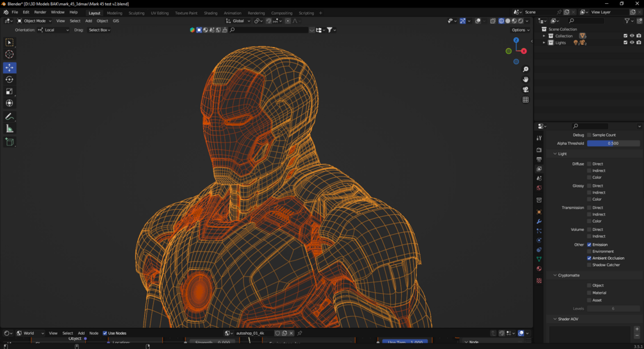Viewport: 644px width, 349px height.
Task: Select the Scale tool
Action: (10, 91)
